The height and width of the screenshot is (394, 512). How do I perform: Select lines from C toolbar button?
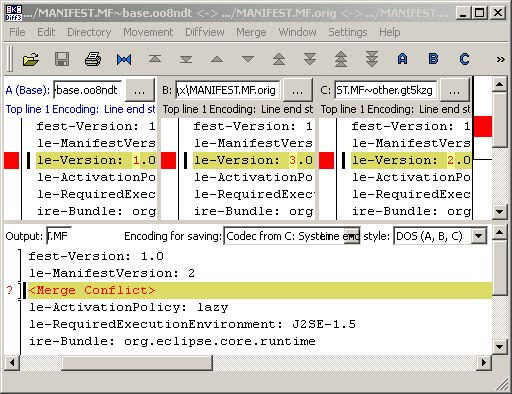click(x=464, y=59)
